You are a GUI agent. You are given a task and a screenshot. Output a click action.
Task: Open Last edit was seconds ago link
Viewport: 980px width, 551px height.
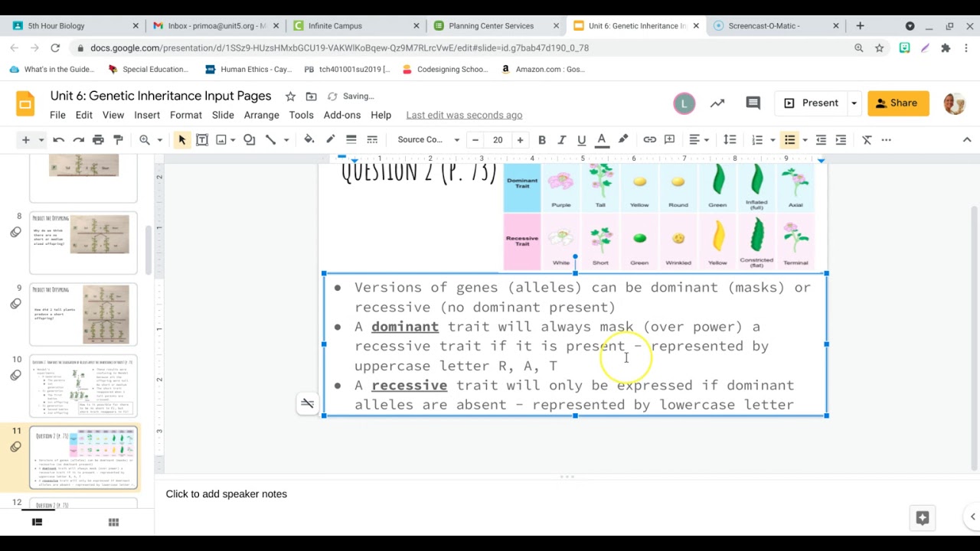(464, 115)
